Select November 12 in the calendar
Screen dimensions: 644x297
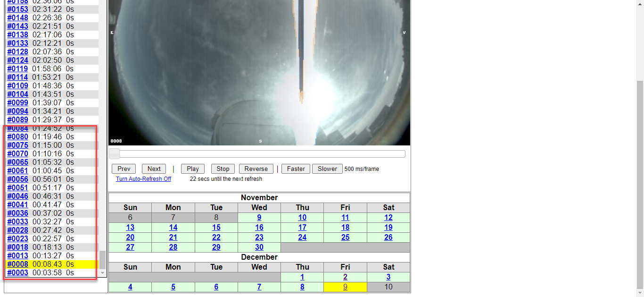coord(388,217)
